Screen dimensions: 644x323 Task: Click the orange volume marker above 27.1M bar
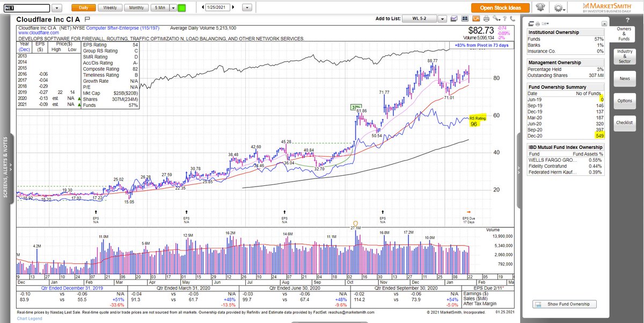coord(354,222)
